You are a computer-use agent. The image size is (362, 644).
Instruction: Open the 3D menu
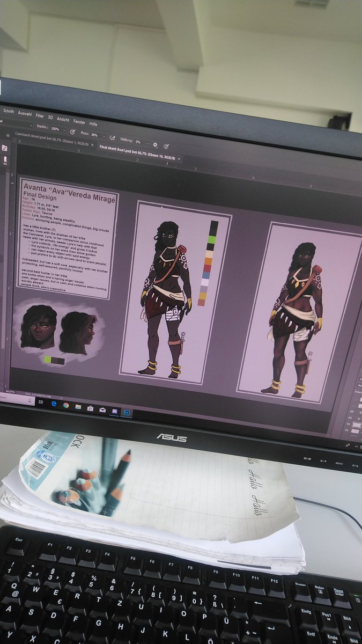click(50, 117)
